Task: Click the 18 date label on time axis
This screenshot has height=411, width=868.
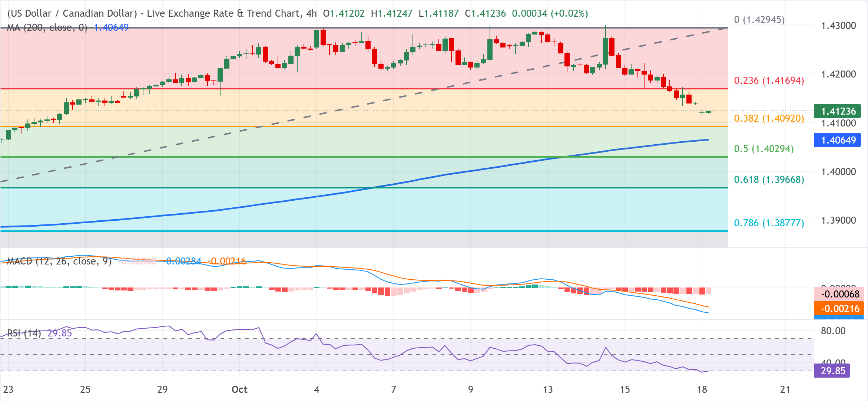Action: tap(702, 389)
